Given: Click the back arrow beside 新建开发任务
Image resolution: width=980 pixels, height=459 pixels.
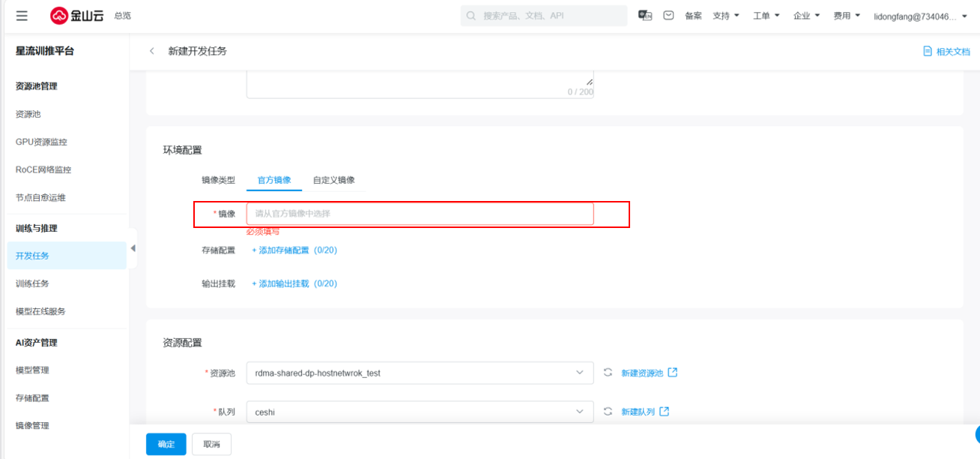Looking at the screenshot, I should [x=152, y=51].
